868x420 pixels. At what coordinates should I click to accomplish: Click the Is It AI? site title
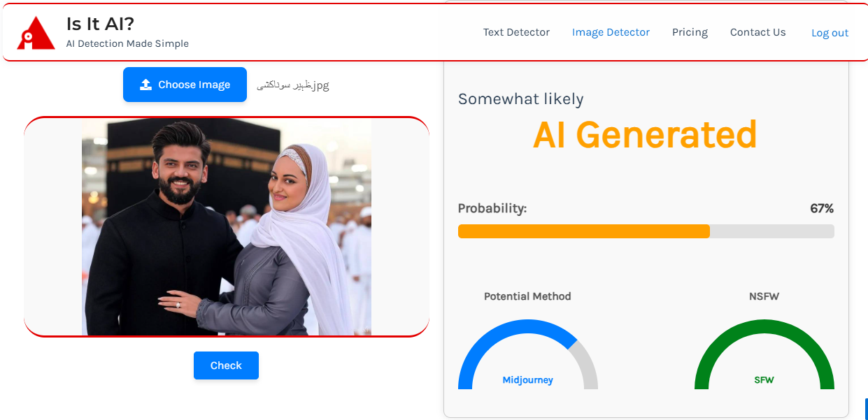click(100, 24)
